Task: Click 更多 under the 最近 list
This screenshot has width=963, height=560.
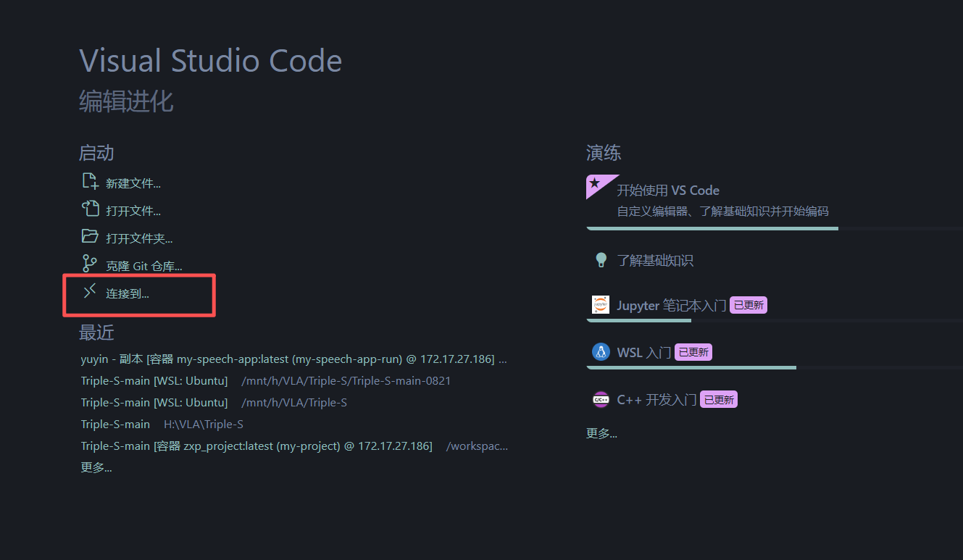Action: [x=96, y=467]
